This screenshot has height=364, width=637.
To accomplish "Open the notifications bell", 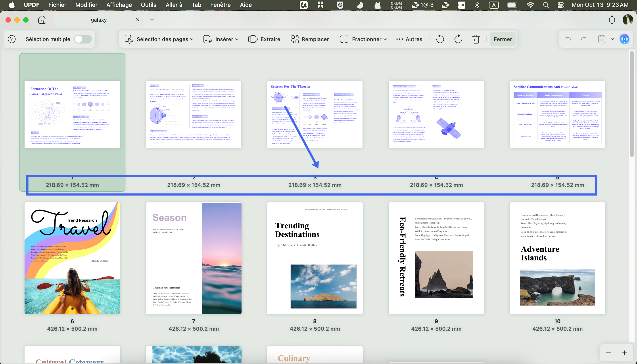I will coord(612,20).
